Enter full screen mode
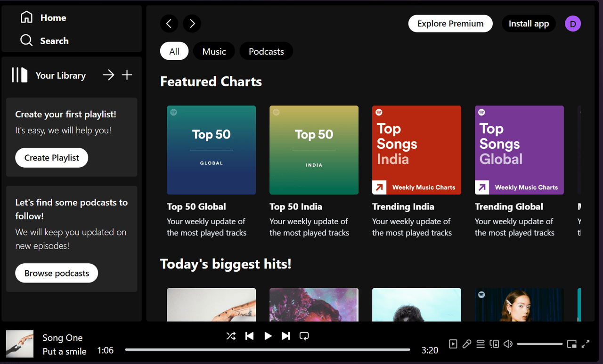Image resolution: width=603 pixels, height=364 pixels. [586, 344]
